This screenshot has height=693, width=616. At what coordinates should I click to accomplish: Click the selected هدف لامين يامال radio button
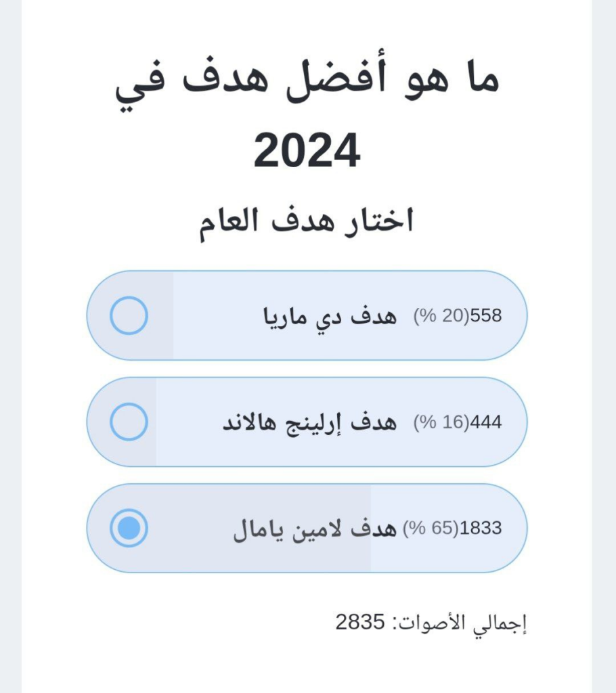click(129, 528)
